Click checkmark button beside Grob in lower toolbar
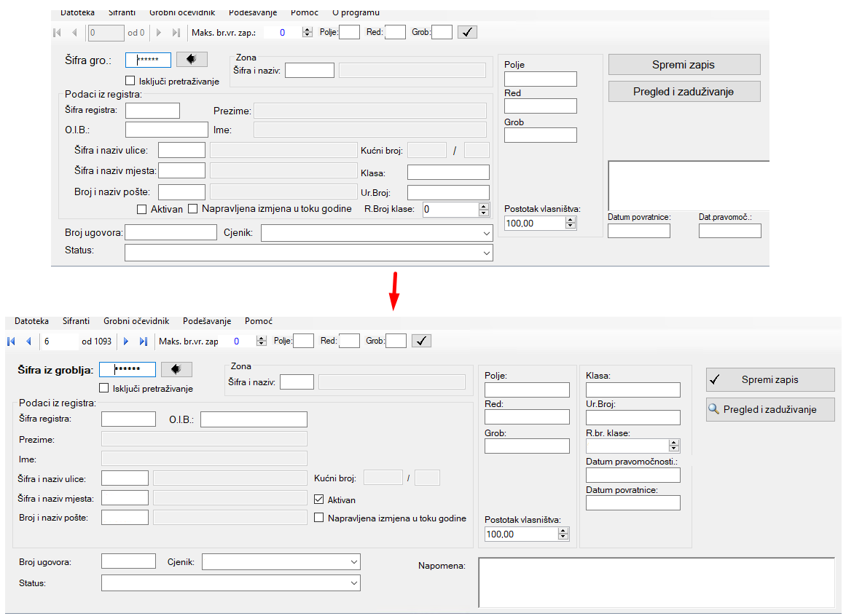Image resolution: width=846 pixels, height=616 pixels. pyautogui.click(x=421, y=341)
